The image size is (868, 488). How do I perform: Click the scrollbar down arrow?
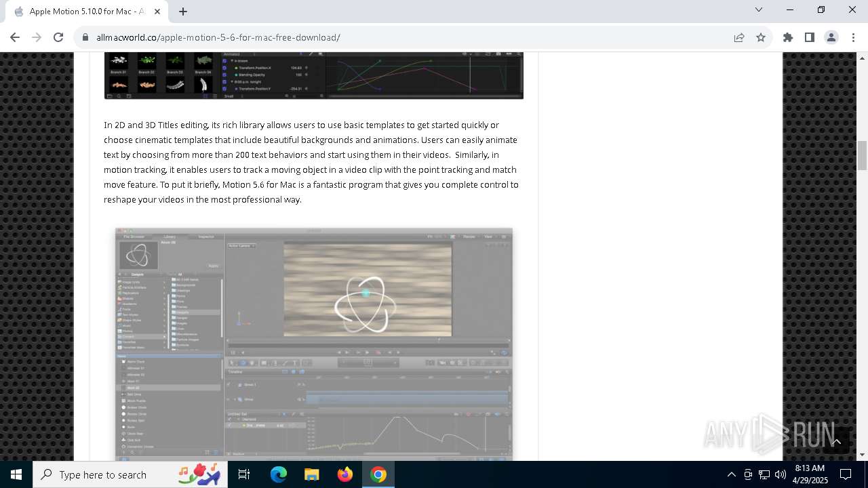pos(863,455)
